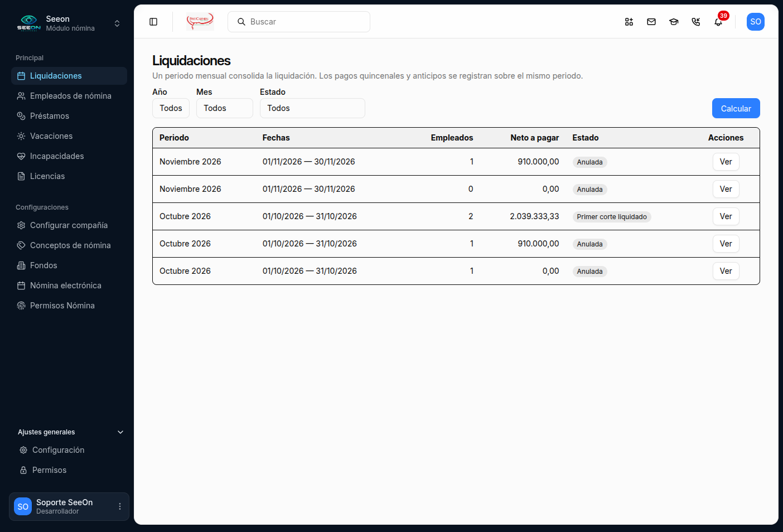Open the Vacaciones menu item

(x=69, y=136)
